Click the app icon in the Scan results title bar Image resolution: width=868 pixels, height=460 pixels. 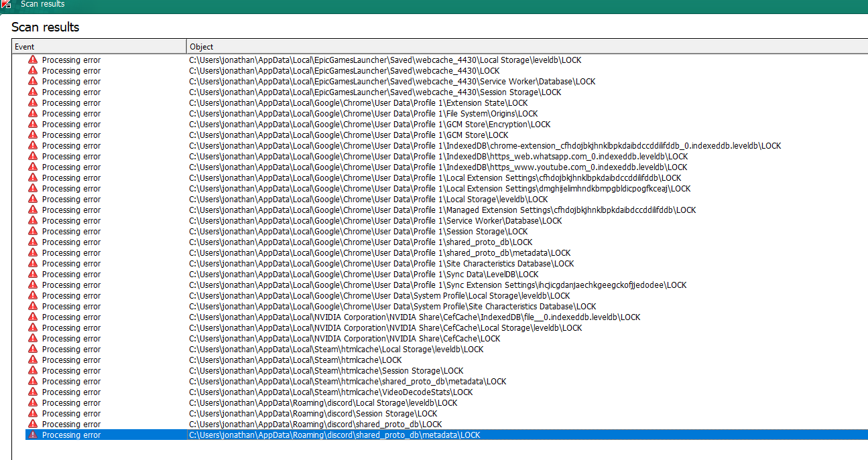pos(5,5)
